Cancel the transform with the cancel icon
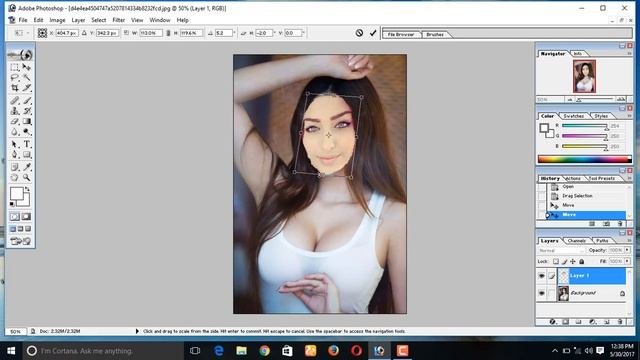 click(x=359, y=33)
